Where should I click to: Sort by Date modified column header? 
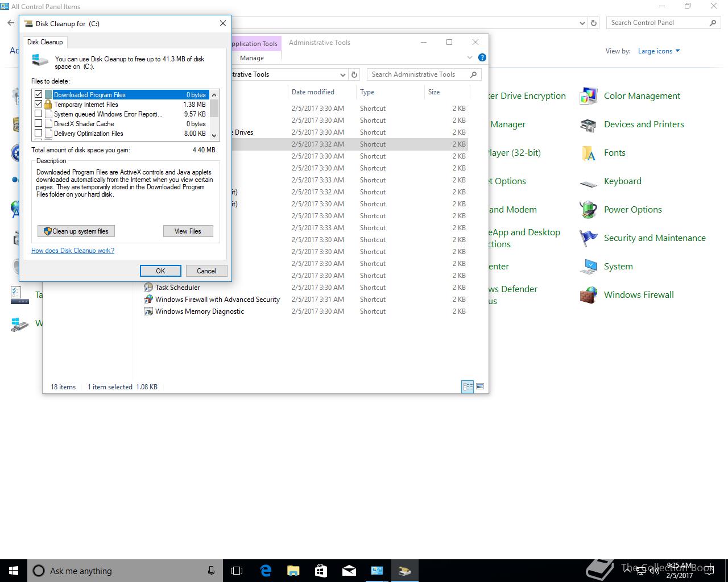pos(322,92)
